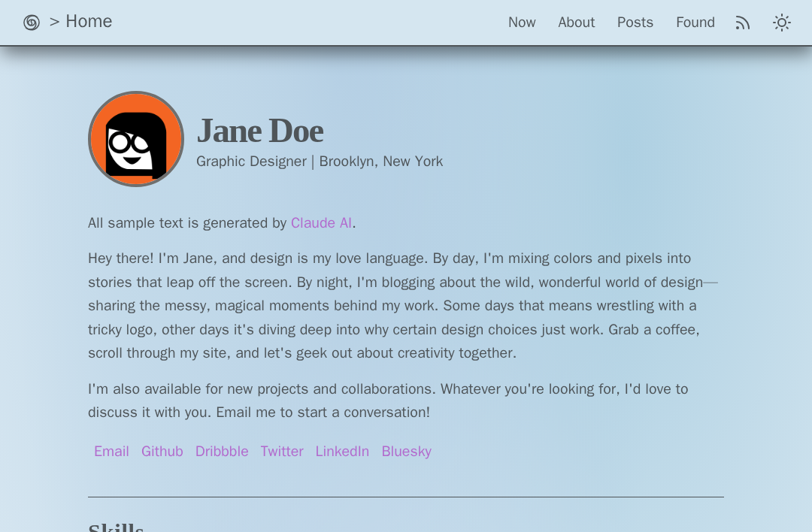Open the RSS feed icon

tap(743, 23)
